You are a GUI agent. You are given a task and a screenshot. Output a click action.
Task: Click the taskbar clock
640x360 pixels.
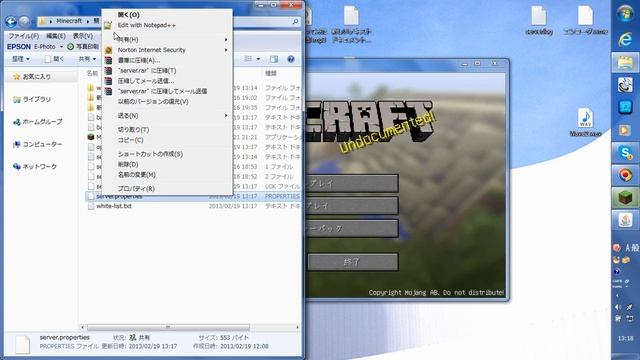pos(625,338)
